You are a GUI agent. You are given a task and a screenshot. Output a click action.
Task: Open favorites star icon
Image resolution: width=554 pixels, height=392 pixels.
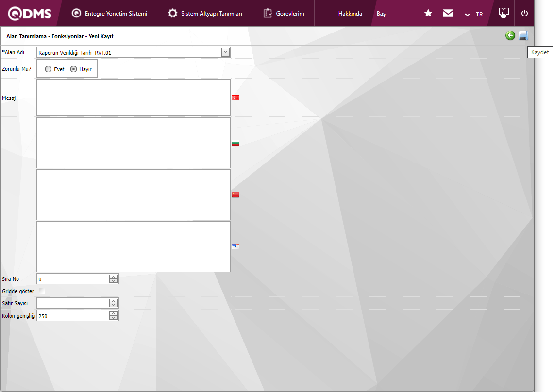(x=428, y=13)
